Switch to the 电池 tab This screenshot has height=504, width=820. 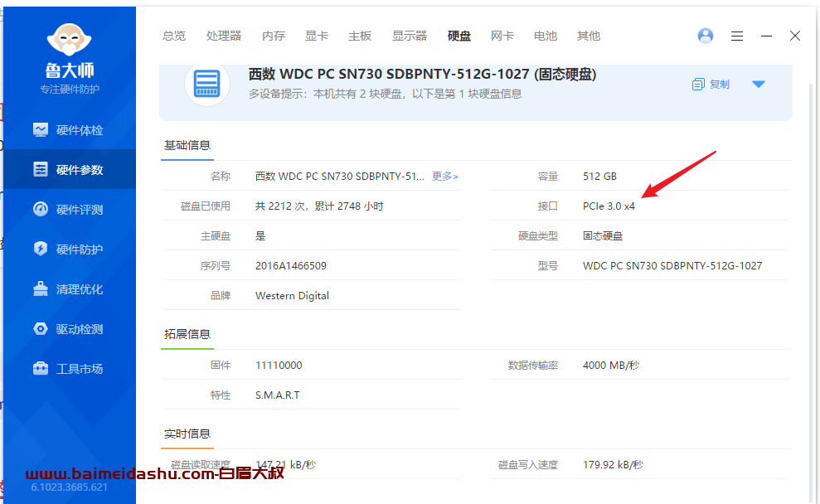[546, 36]
